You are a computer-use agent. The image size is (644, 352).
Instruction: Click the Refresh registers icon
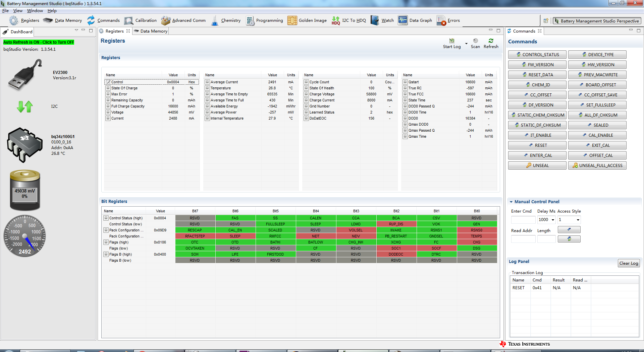(x=491, y=41)
